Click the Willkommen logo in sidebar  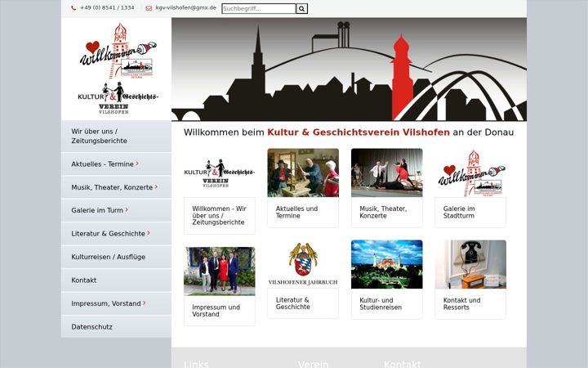click(118, 51)
